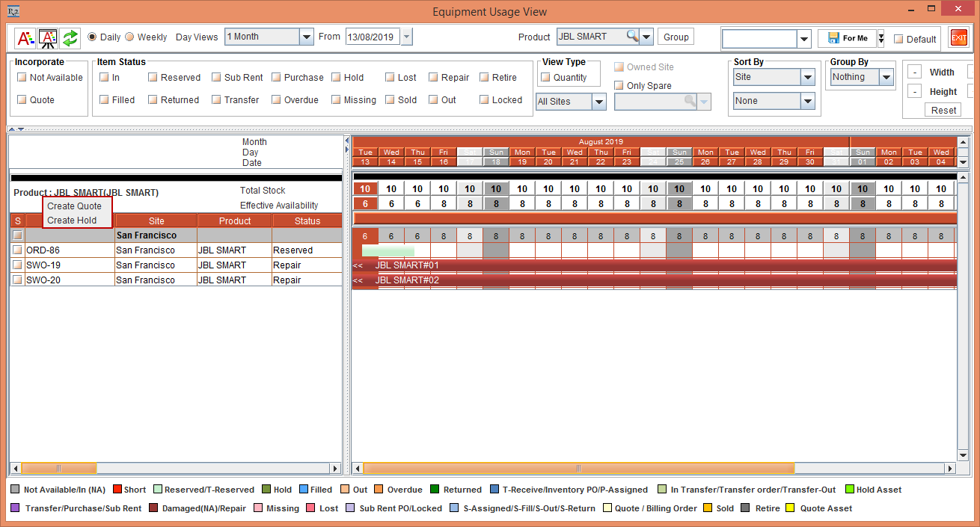This screenshot has height=527, width=980.
Task: Click the red Short legend swatch
Action: [117, 490]
